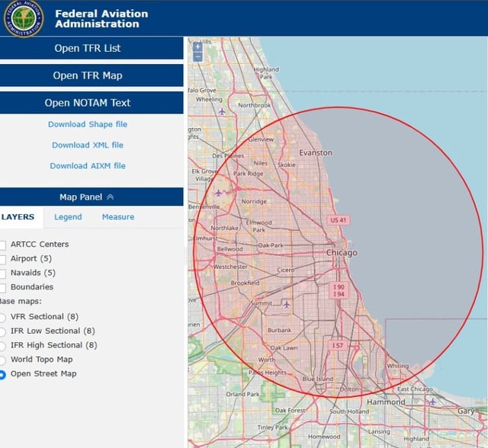
Task: Select the VFR Sectional base map
Action: (3, 317)
